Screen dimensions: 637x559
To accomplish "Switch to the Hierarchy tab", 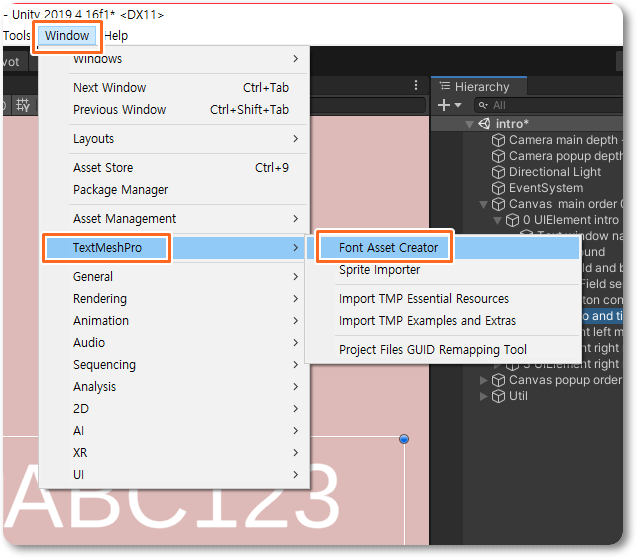I will (x=479, y=87).
